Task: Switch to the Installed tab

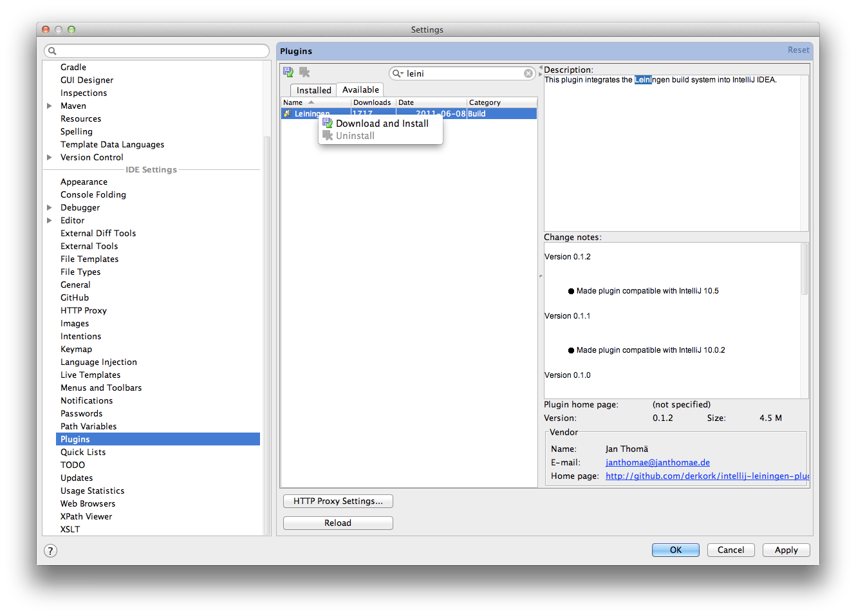Action: coord(313,90)
